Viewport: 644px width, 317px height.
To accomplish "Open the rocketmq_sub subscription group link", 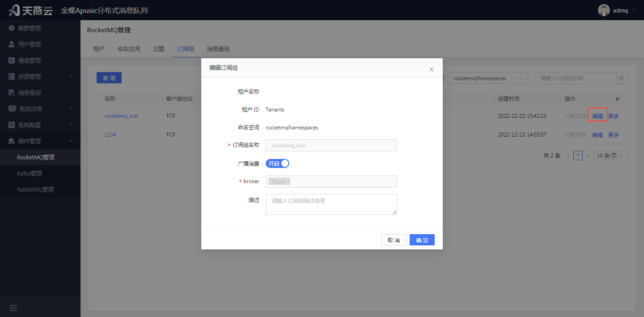I will point(121,116).
